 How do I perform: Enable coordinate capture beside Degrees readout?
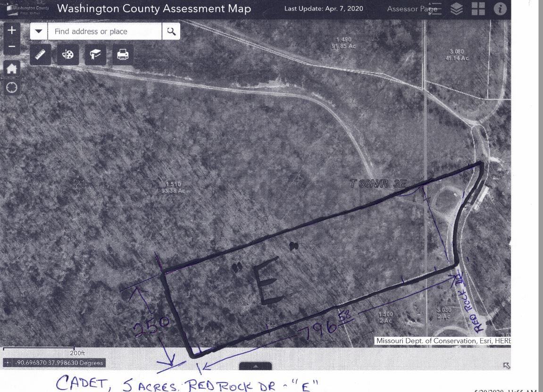coord(8,363)
